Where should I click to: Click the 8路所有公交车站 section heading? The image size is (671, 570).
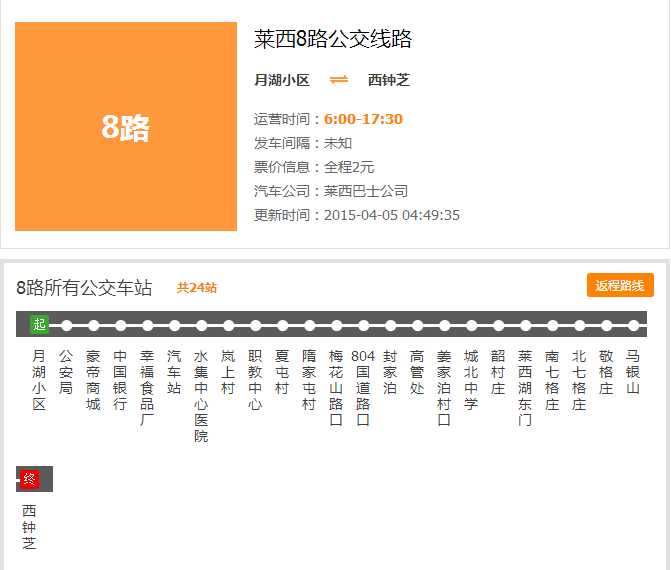tap(84, 288)
